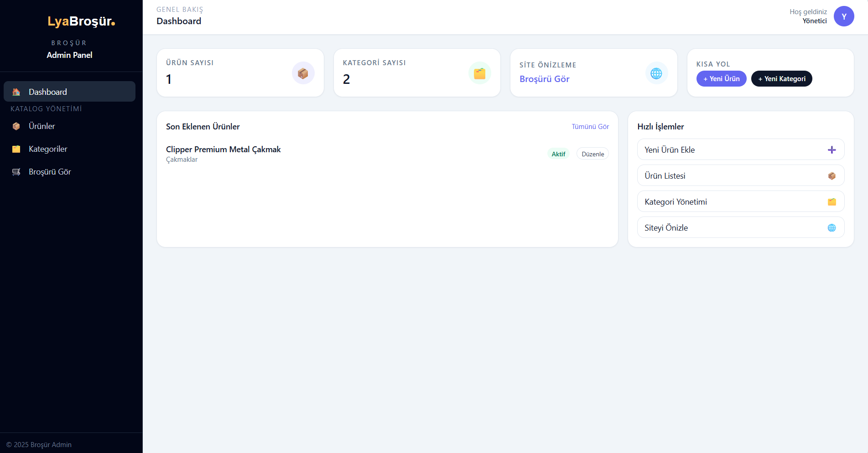Click the folder icon in Kategori Sayısı card
This screenshot has width=868, height=453.
(x=479, y=73)
